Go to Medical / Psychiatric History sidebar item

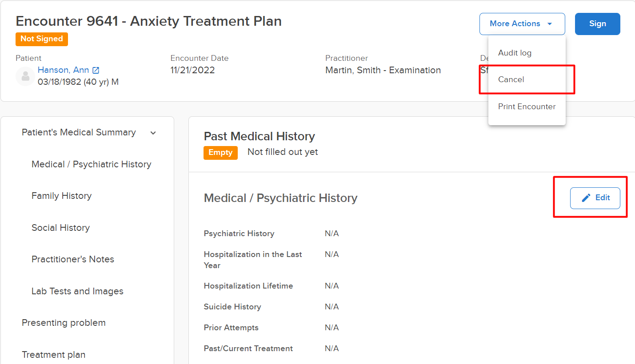click(x=91, y=164)
